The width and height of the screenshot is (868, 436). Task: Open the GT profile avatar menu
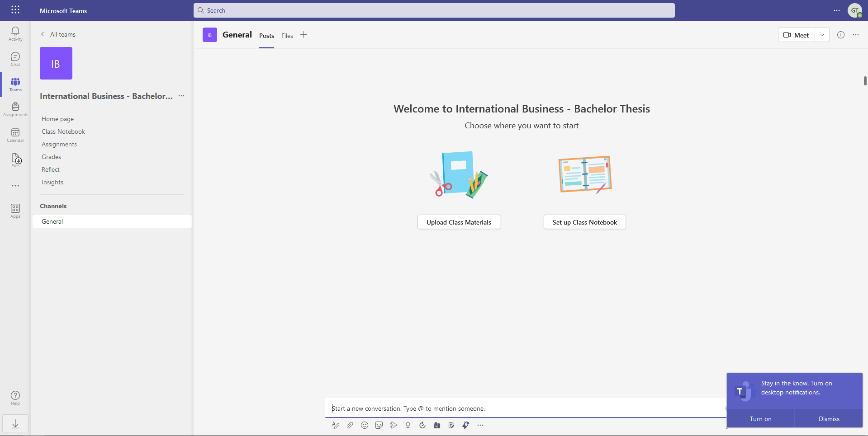coord(855,10)
